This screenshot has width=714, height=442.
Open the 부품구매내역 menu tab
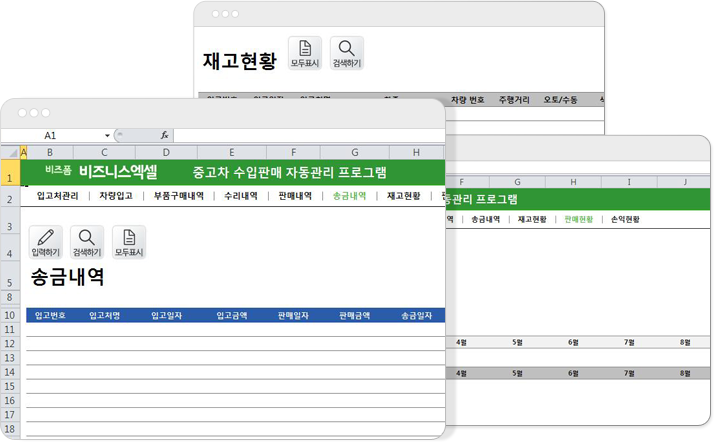pos(178,196)
